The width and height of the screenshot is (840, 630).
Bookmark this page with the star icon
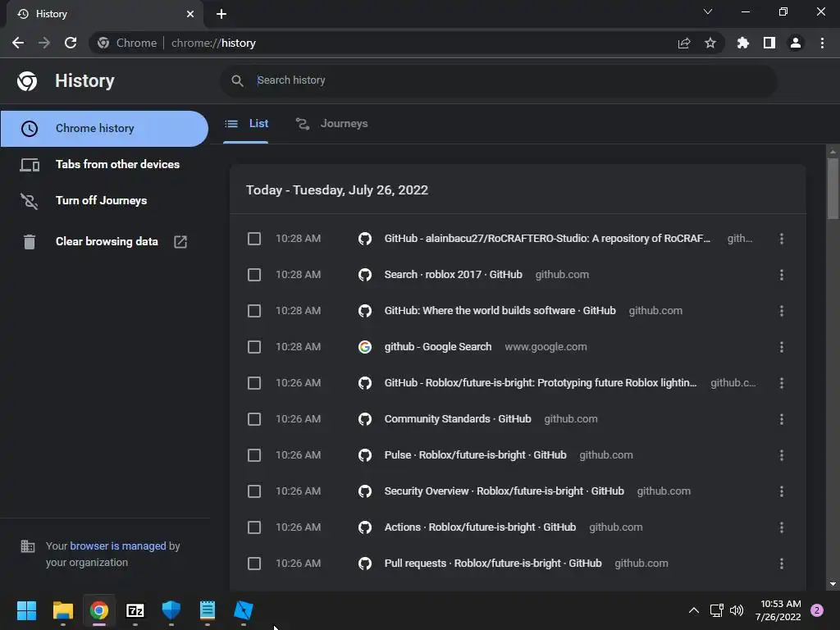710,43
